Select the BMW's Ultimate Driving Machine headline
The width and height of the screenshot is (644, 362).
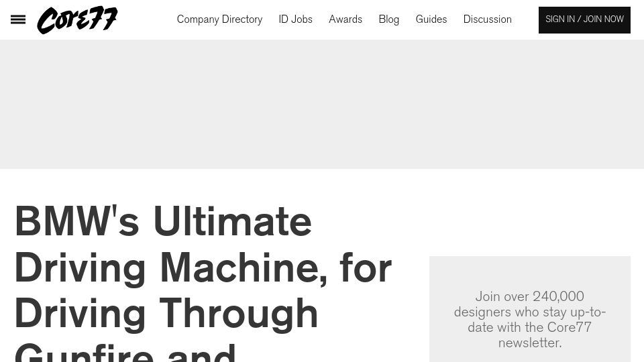point(203,283)
